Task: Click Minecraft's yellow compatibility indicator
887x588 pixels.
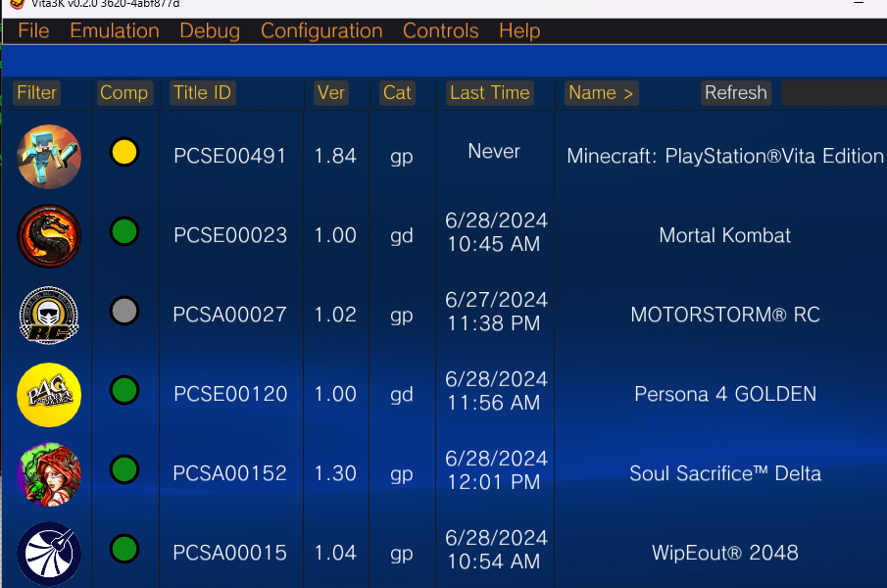Action: 124,152
